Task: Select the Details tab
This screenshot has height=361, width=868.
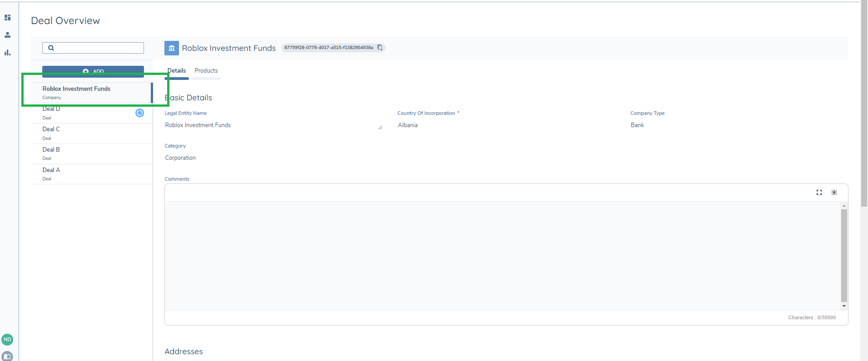Action: [x=177, y=71]
